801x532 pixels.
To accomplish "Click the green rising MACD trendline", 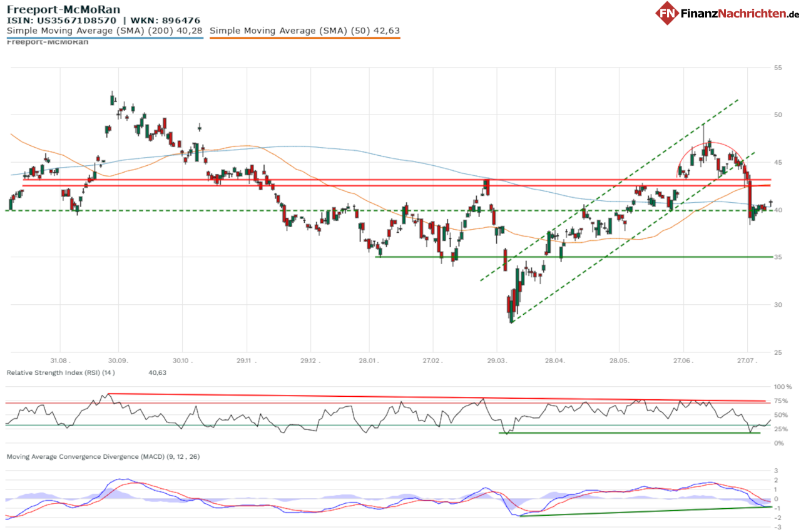I will click(x=645, y=511).
